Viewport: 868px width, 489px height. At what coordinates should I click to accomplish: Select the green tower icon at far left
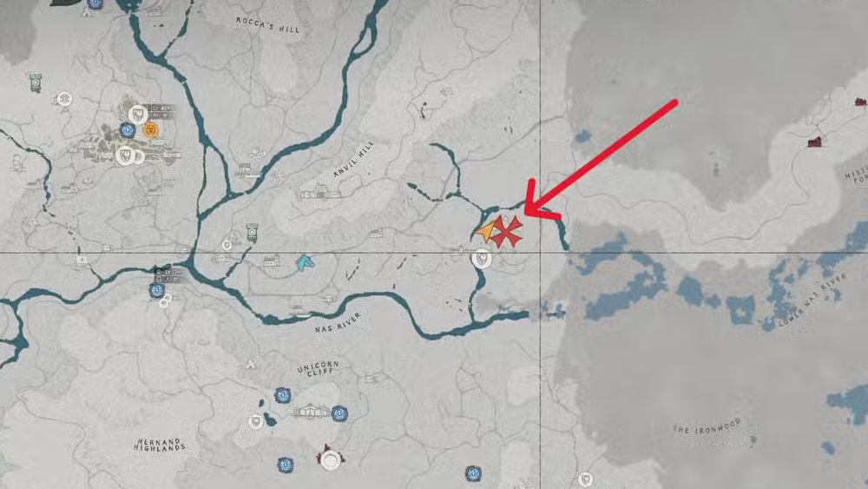click(36, 83)
